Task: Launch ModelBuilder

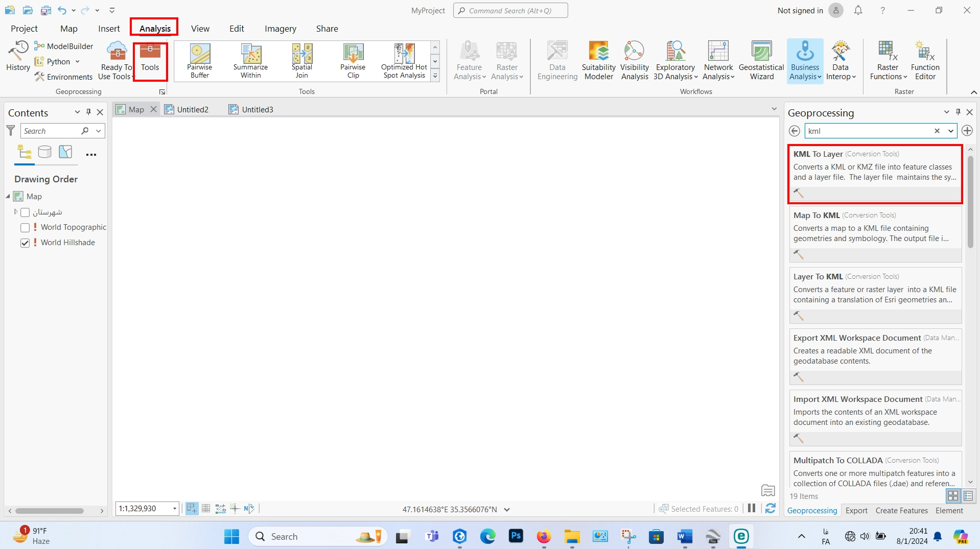Action: [64, 46]
